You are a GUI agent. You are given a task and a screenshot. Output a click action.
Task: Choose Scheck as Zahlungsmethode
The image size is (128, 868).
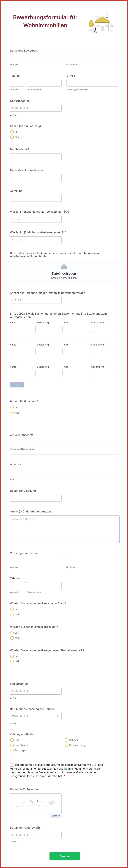pos(66,740)
